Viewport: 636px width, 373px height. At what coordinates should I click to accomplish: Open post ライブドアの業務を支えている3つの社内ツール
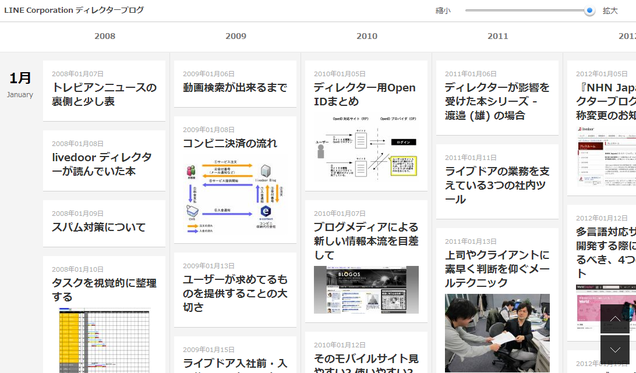[x=497, y=185]
